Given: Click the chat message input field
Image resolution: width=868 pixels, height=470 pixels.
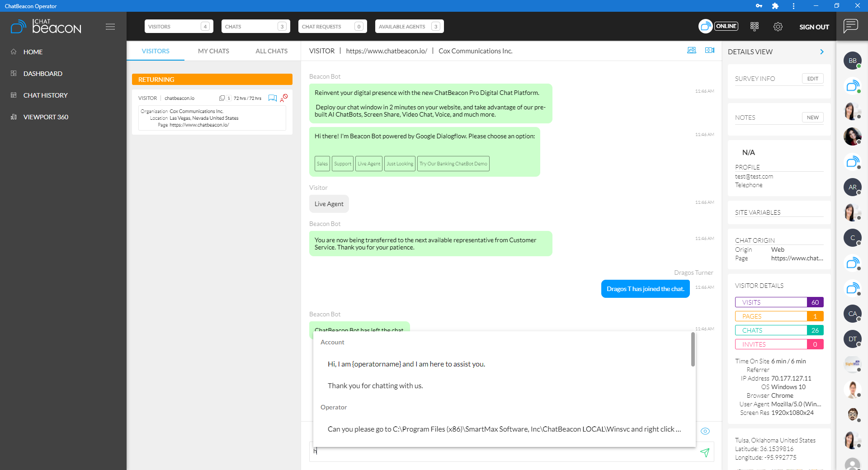Looking at the screenshot, I should coord(504,451).
